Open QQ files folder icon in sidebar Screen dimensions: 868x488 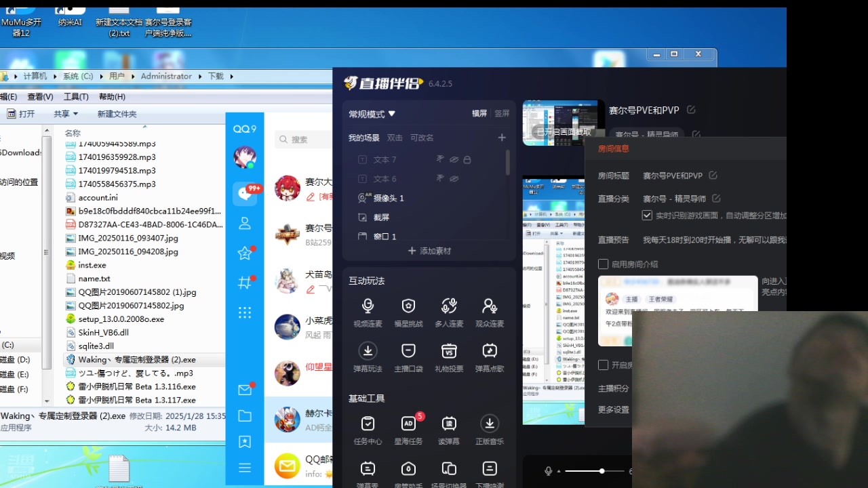[245, 415]
